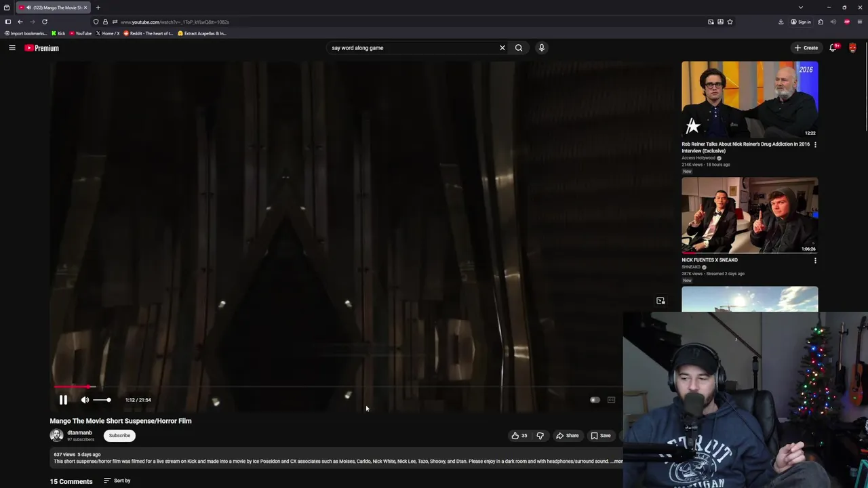868x488 pixels.
Task: Share the Mango movie video
Action: point(568,436)
